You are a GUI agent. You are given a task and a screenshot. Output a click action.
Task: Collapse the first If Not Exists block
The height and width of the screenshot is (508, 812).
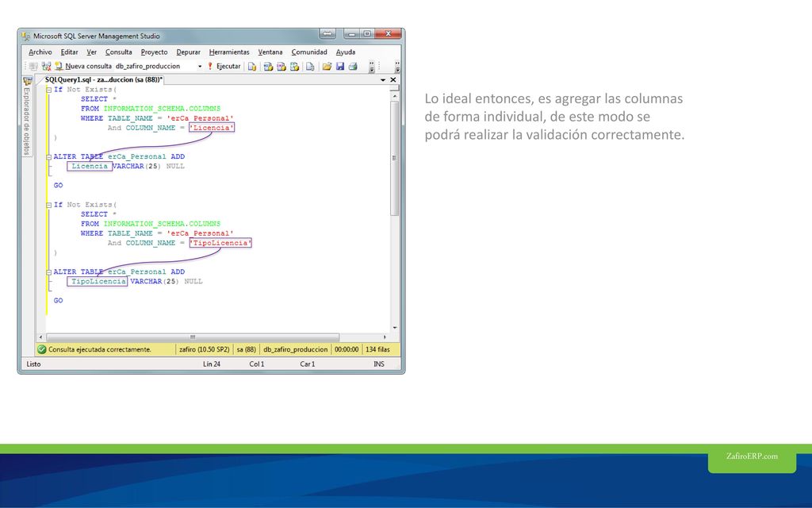coord(48,90)
